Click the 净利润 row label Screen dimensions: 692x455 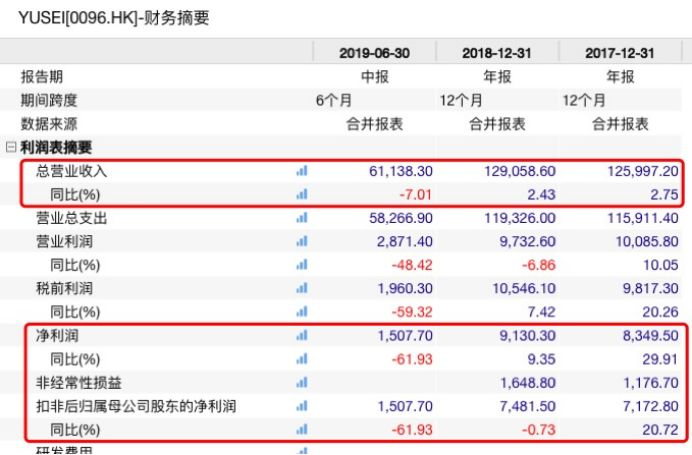coord(57,336)
